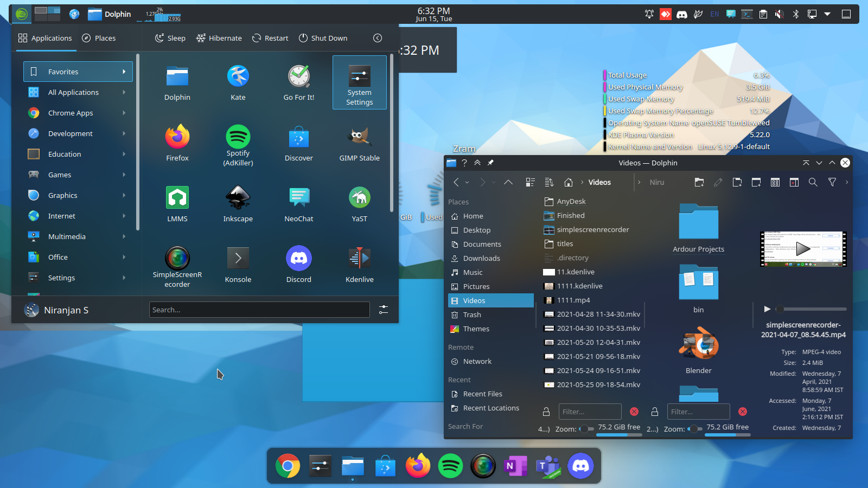The width and height of the screenshot is (868, 488).
Task: Expand All Applications category
Action: pos(78,92)
